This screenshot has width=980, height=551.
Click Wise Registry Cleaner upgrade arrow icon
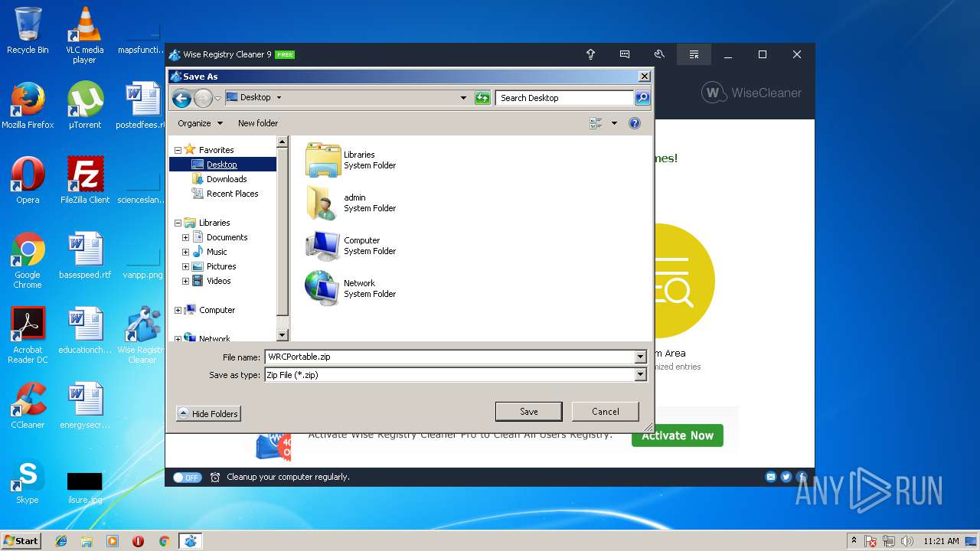click(x=590, y=54)
